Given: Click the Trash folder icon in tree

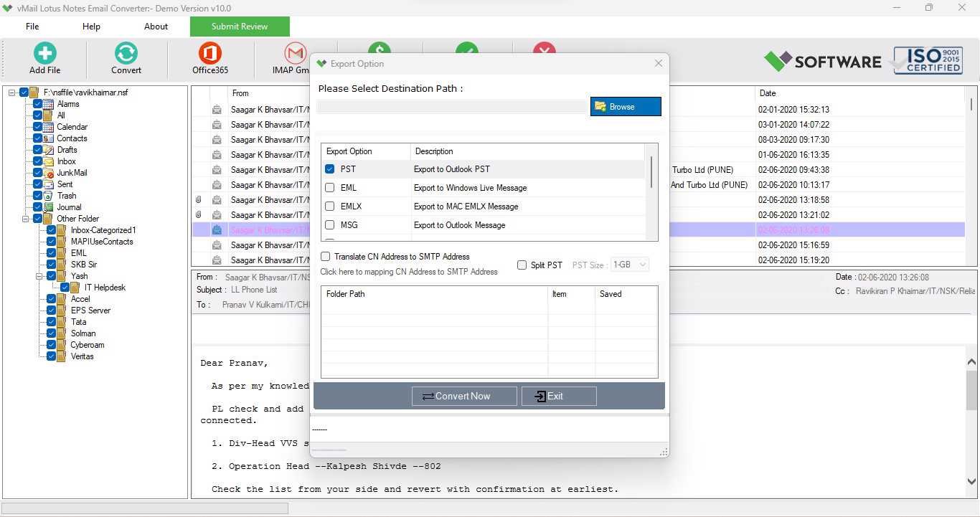Looking at the screenshot, I should 48,196.
